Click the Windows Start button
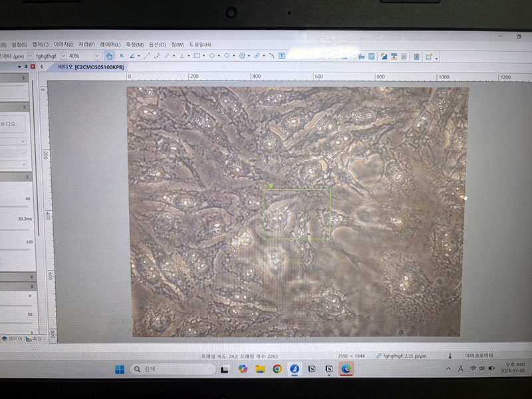 coord(119,368)
